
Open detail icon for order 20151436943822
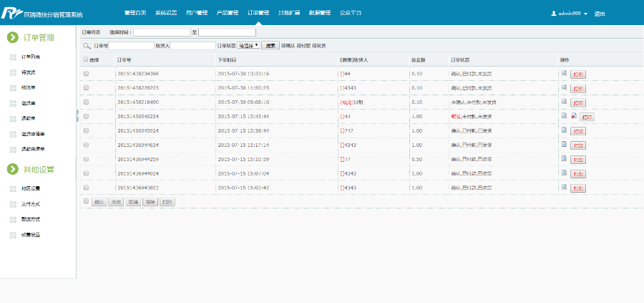click(x=565, y=187)
